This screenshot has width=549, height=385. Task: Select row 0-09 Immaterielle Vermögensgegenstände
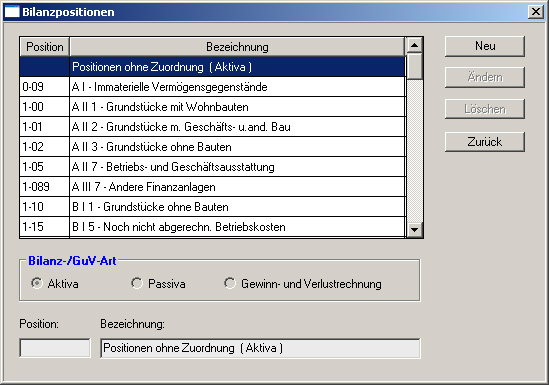click(212, 87)
